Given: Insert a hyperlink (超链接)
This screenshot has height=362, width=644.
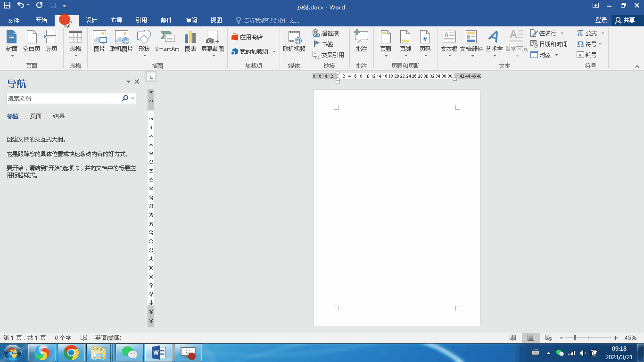Looking at the screenshot, I should click(x=326, y=33).
